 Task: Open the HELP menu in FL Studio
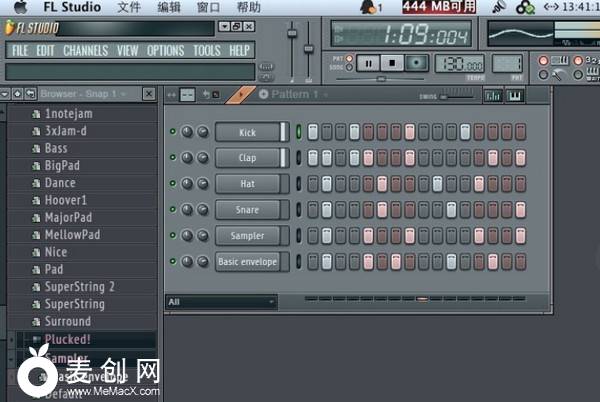click(x=239, y=50)
